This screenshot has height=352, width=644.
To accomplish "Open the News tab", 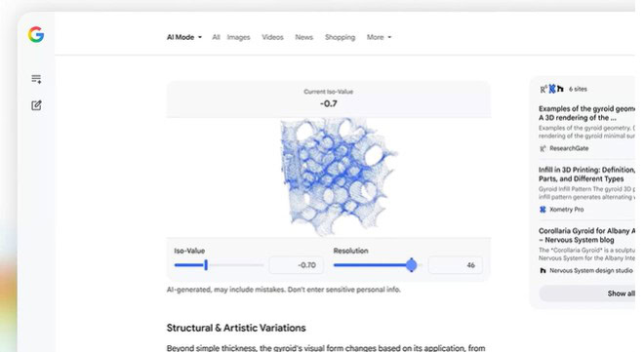I will click(303, 37).
